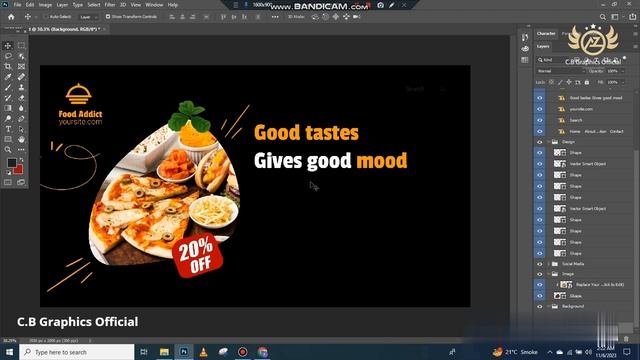Select the Eyedropper tool
The height and width of the screenshot is (360, 640).
8,77
